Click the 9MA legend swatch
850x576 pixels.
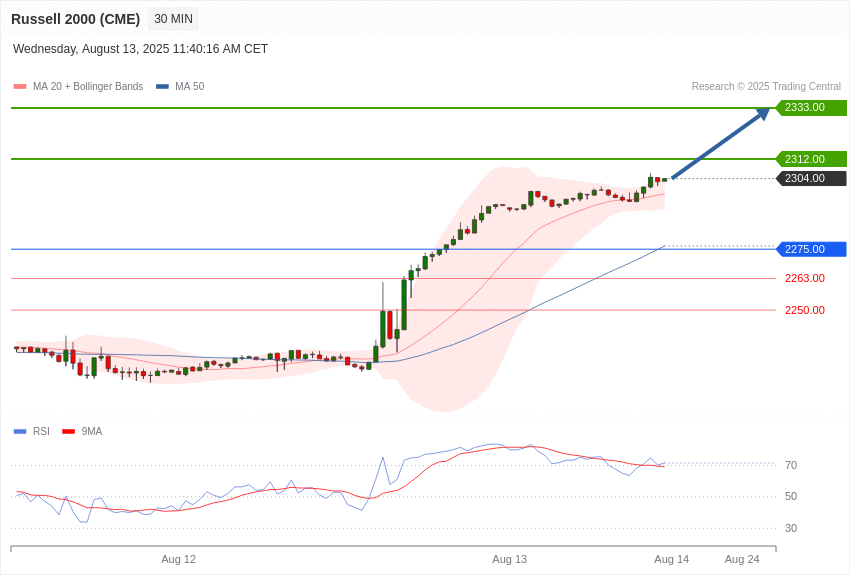[x=69, y=431]
